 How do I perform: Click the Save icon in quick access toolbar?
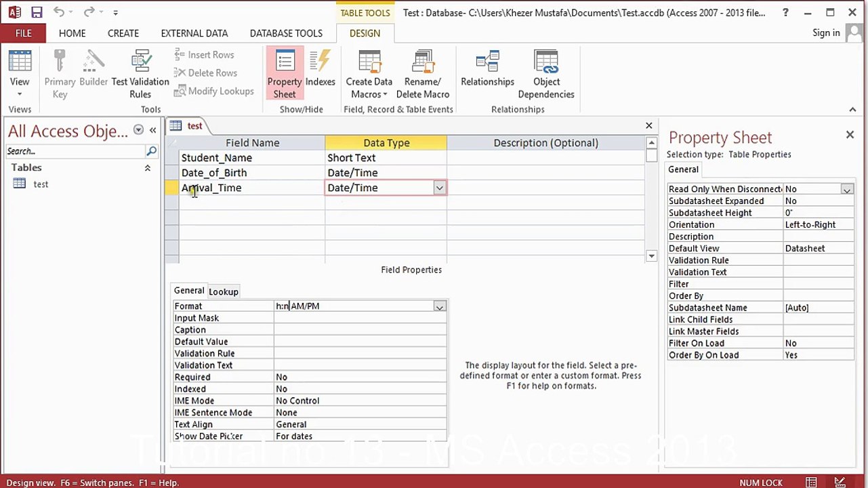(37, 12)
